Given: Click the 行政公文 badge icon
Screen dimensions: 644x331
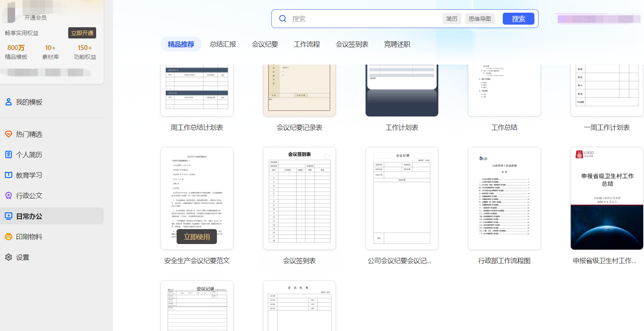Looking at the screenshot, I should click(9, 196).
